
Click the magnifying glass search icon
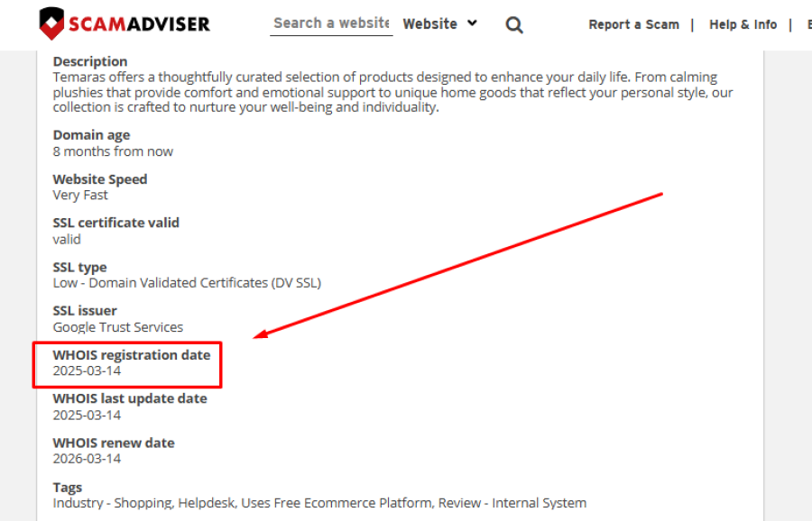point(514,25)
